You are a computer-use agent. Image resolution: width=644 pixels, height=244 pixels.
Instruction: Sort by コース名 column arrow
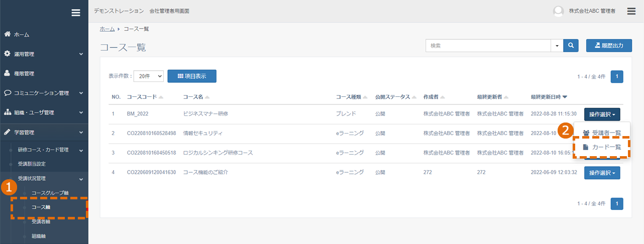tap(207, 97)
